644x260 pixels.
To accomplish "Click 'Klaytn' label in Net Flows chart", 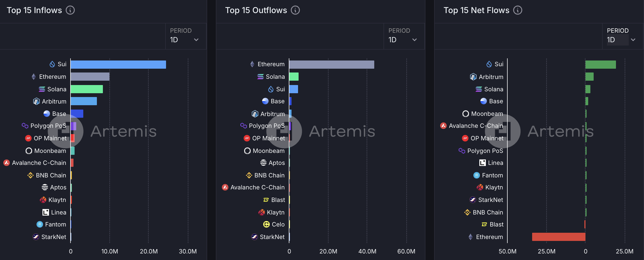I will pyautogui.click(x=494, y=188).
